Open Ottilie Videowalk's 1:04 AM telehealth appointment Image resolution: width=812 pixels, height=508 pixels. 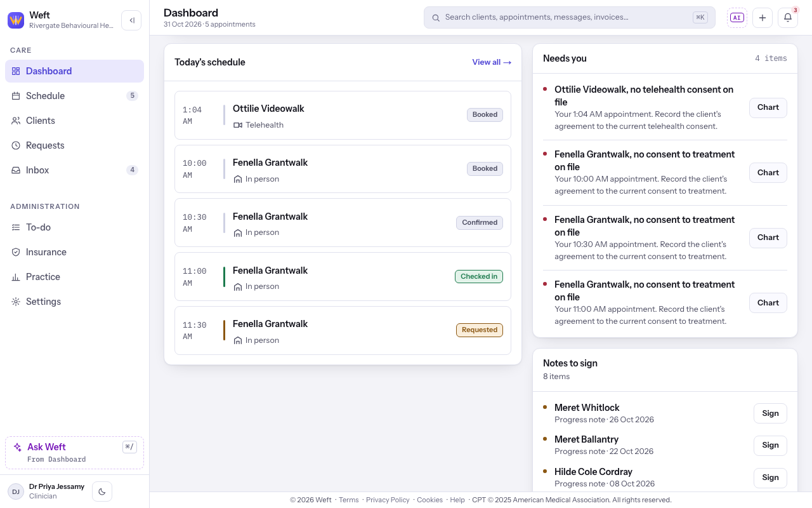(343, 115)
